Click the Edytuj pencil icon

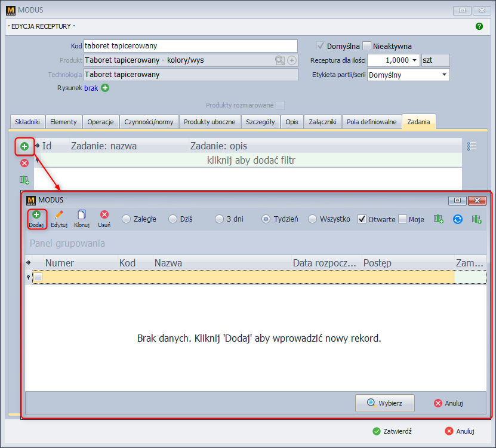point(58,214)
